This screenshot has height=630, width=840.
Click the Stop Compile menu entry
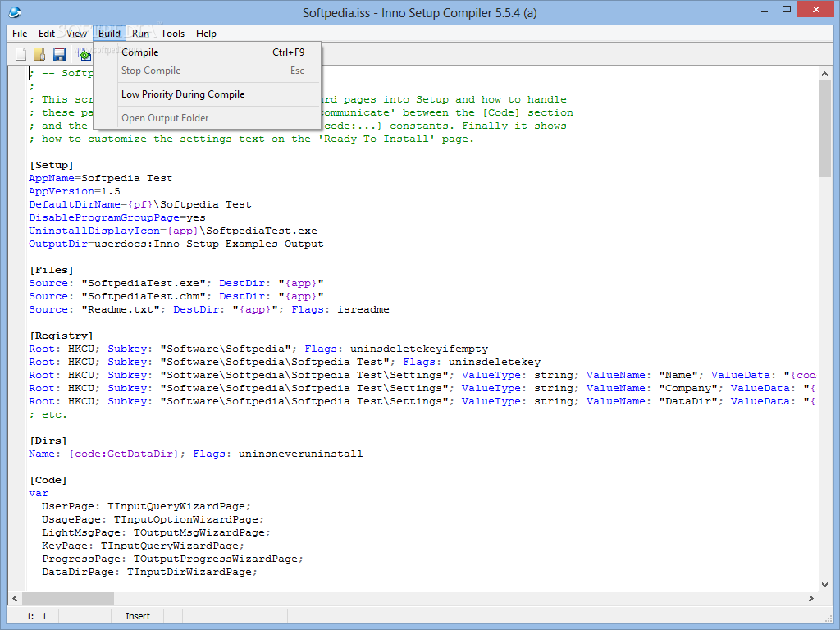[208, 71]
